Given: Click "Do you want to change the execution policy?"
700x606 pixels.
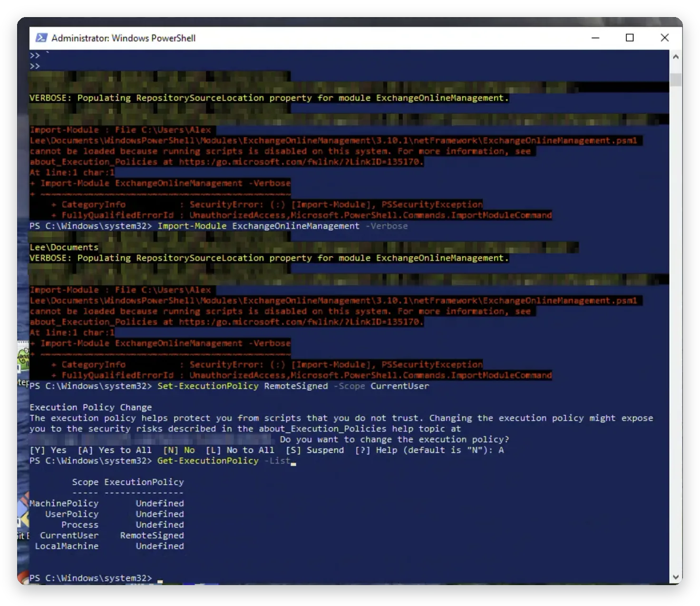Looking at the screenshot, I should (394, 439).
